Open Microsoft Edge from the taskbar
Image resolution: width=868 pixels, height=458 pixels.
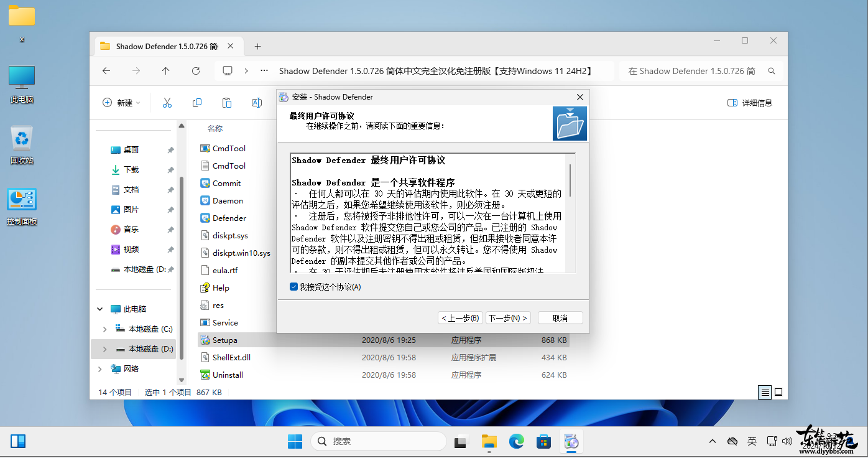coord(517,441)
